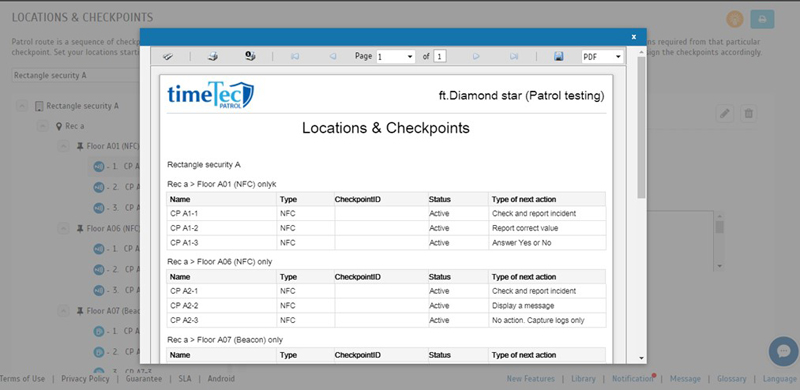Collapse the Rectangle security A tree node
Viewport: 800px width, 390px height.
tap(22, 106)
